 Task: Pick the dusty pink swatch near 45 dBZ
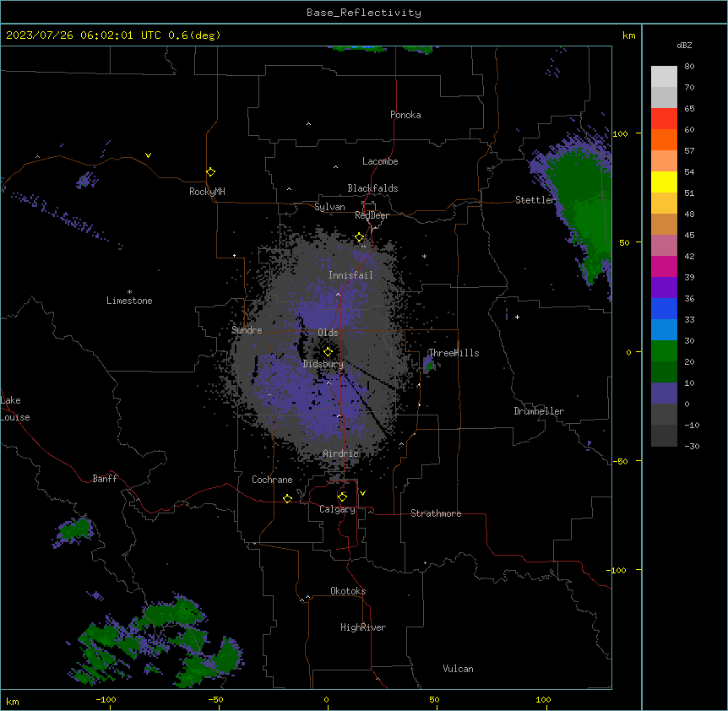click(664, 246)
